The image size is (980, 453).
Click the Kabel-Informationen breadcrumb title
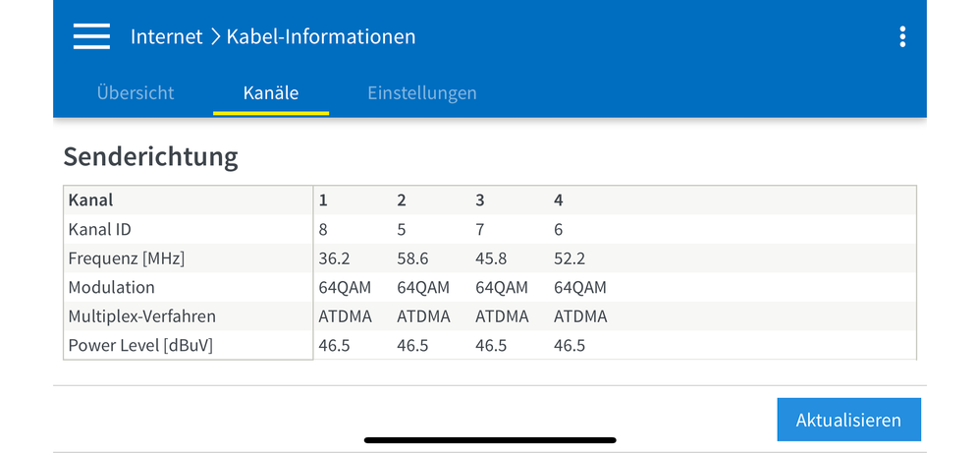[x=321, y=36]
